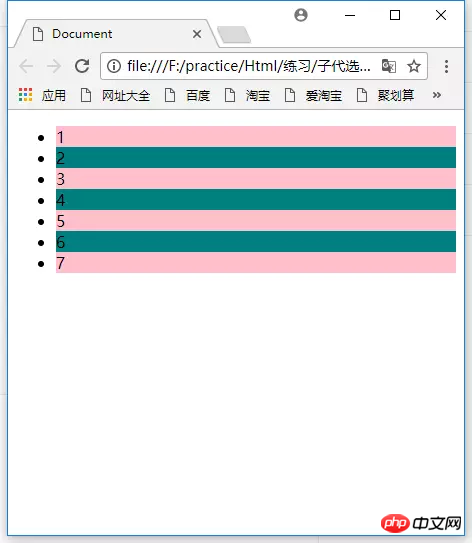Click the forward navigation arrow
Screen dimensions: 472x543
coord(54,66)
